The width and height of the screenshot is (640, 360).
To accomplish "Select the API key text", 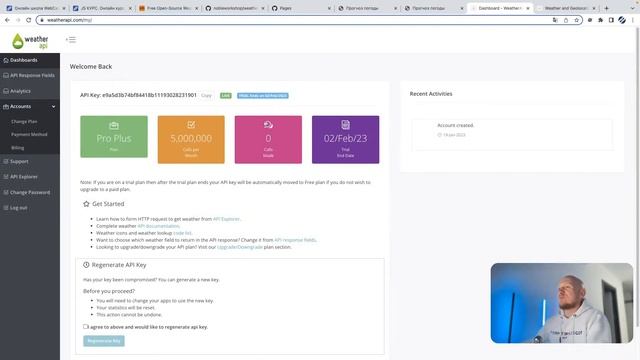I will [x=149, y=95].
